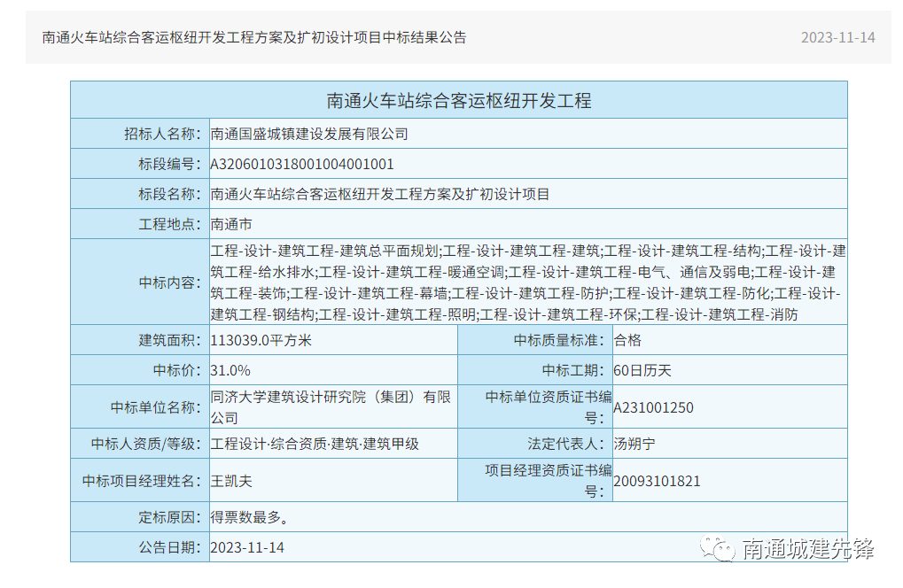Click the building area 113039.0平方米
The height and width of the screenshot is (588, 903).
[x=261, y=340]
